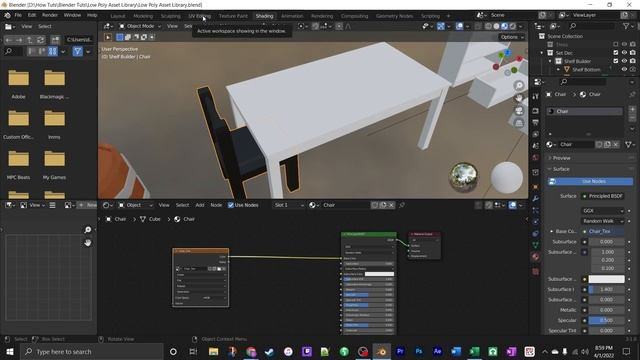
Task: Open the viewport Options dropdown
Action: (x=512, y=37)
